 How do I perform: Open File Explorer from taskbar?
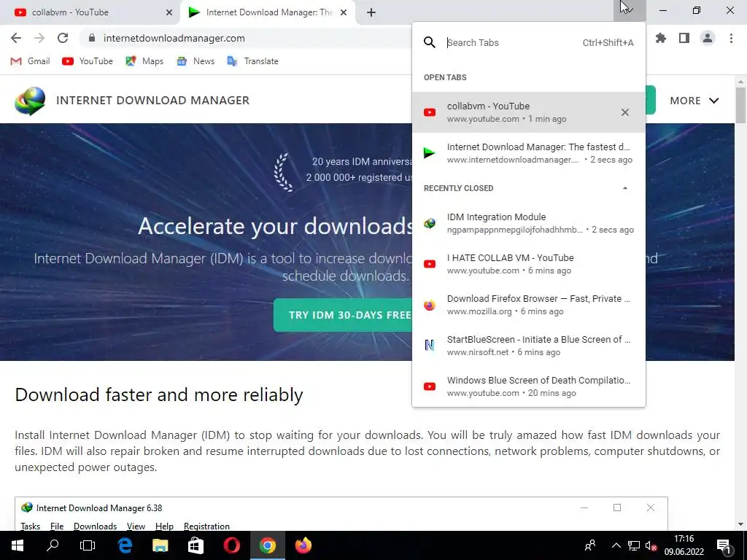click(160, 545)
